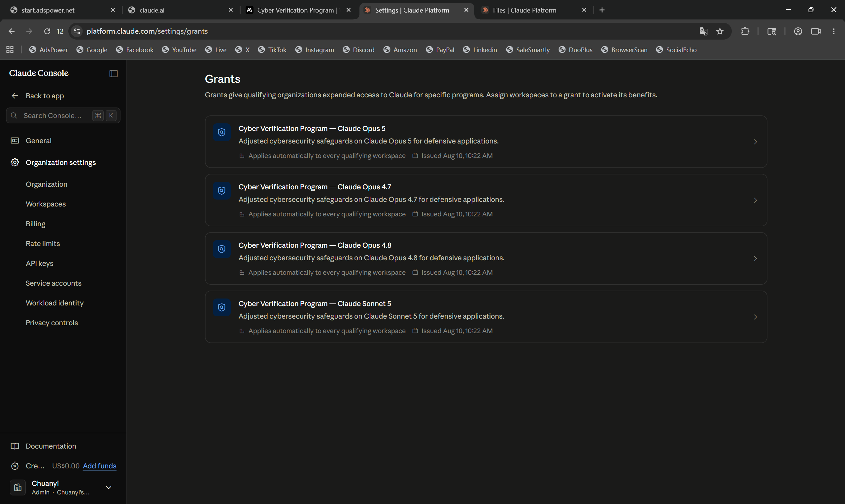Click the Organization settings section header
The image size is (845, 504).
(x=61, y=162)
